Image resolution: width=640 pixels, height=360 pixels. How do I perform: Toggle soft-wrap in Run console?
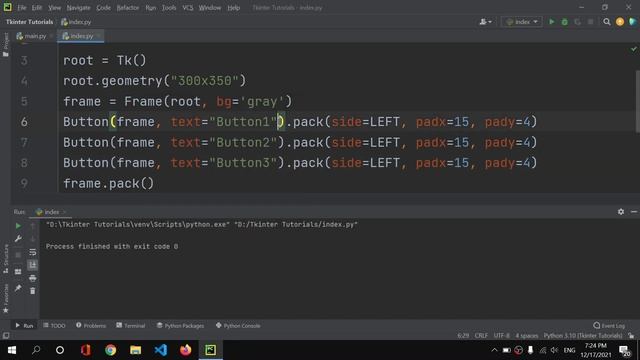[x=33, y=252]
